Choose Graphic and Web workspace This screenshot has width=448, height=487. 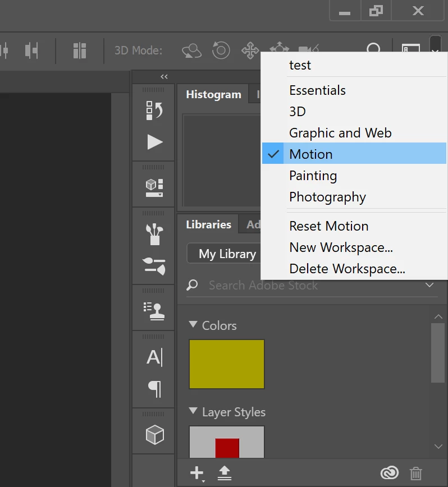(354, 133)
